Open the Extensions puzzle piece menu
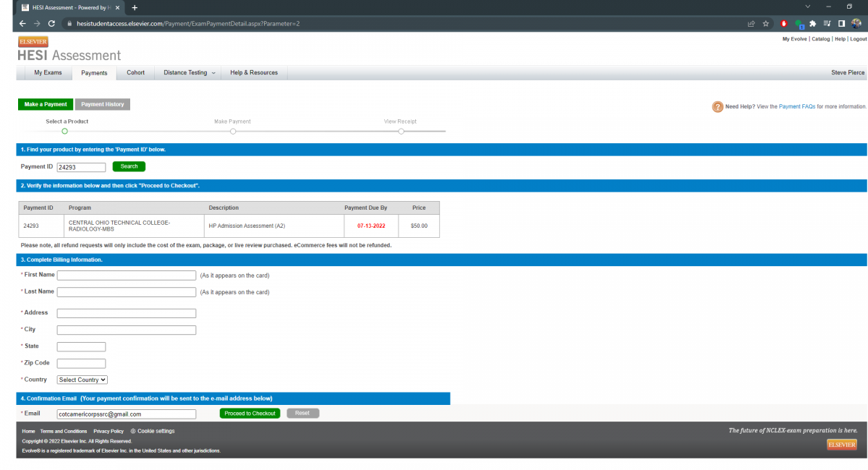The height and width of the screenshot is (470, 868). click(x=813, y=23)
